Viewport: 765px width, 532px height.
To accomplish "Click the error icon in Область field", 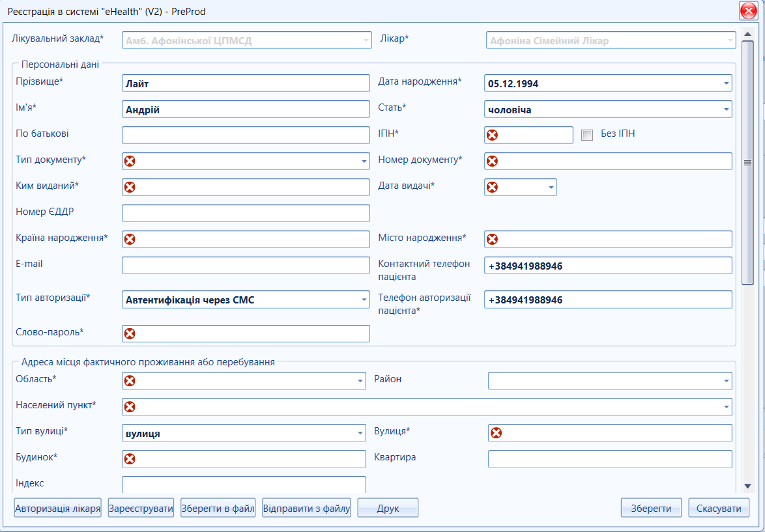I will pyautogui.click(x=130, y=381).
